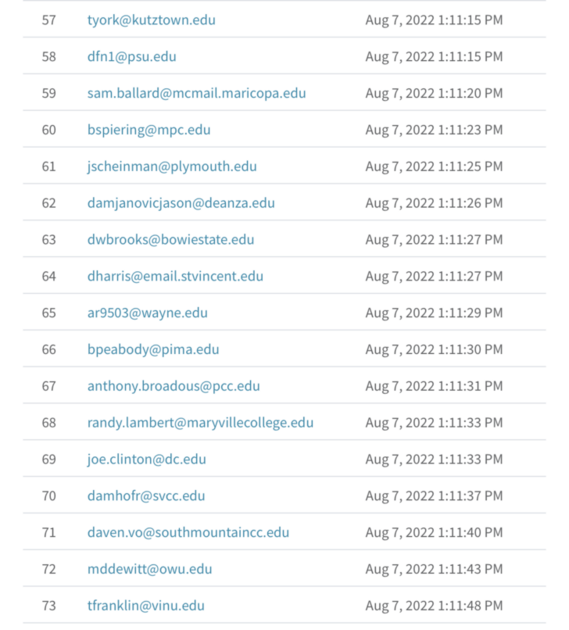
Task: Click the dfn1@psu.edu email address
Action: [x=131, y=57]
